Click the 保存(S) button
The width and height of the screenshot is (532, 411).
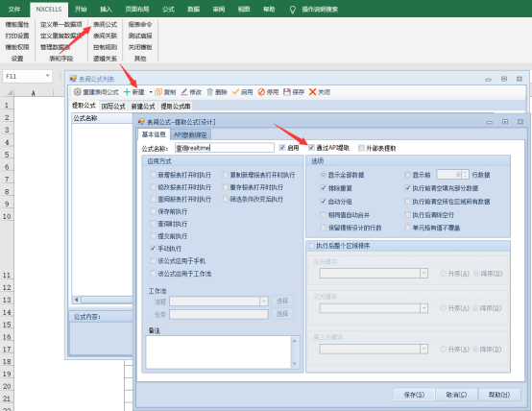414,395
